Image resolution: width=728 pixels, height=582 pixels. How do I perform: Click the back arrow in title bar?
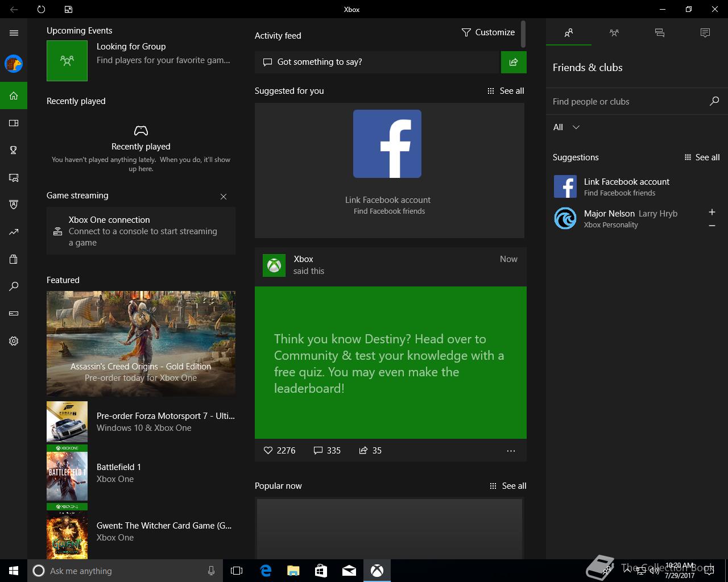[x=14, y=9]
